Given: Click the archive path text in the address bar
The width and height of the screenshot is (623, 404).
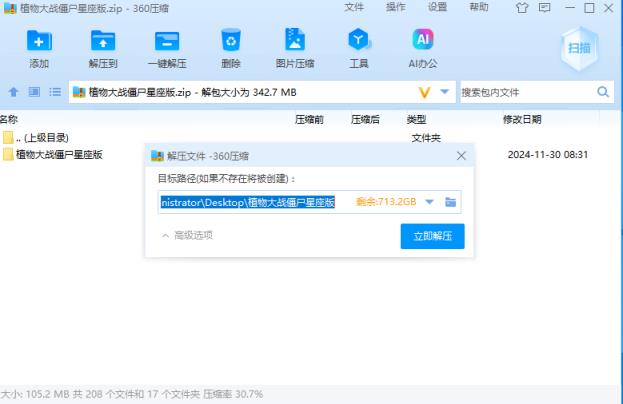Looking at the screenshot, I should pyautogui.click(x=192, y=93).
